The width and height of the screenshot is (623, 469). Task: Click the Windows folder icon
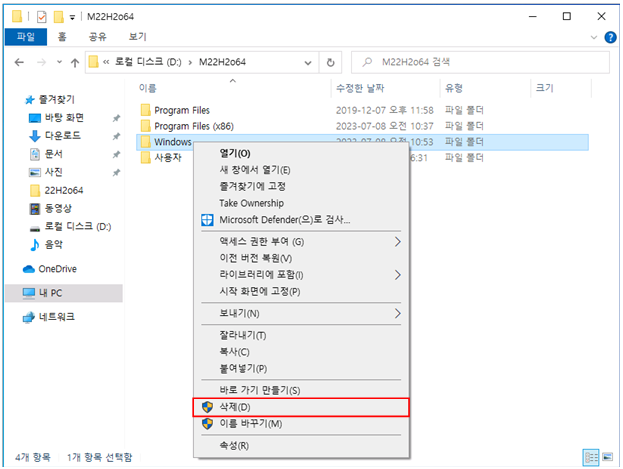(x=146, y=142)
